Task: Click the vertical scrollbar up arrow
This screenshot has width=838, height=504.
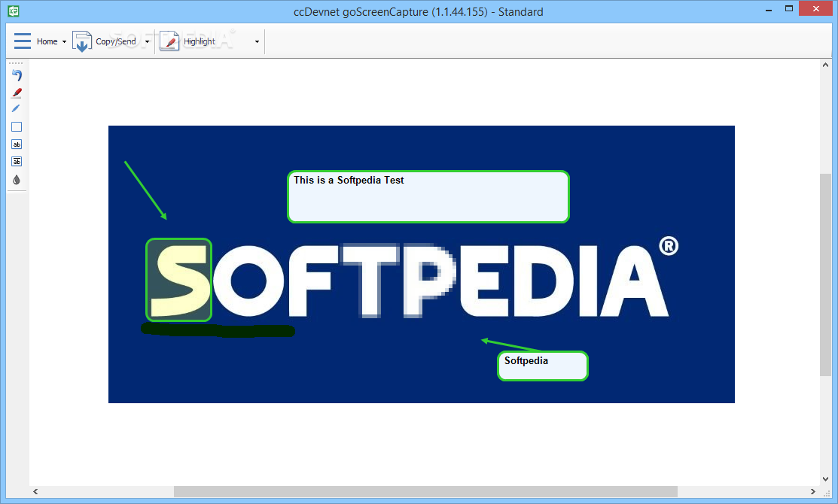Action: (826, 65)
